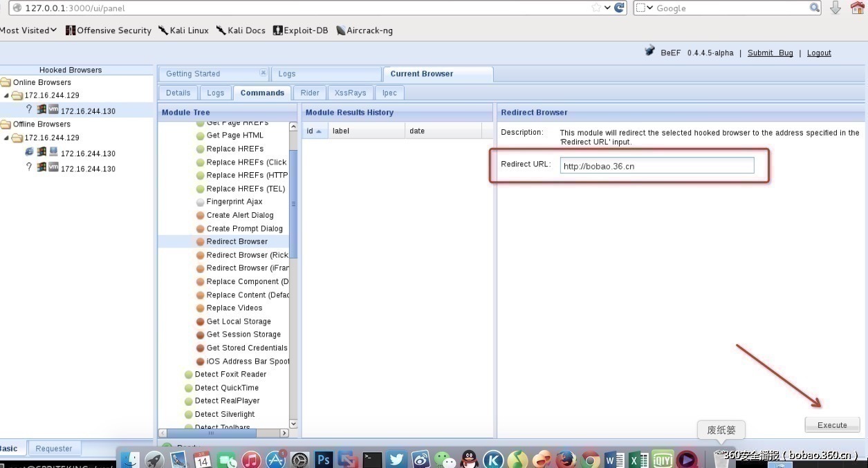Image resolution: width=868 pixels, height=468 pixels.
Task: Open Finder from the dock
Action: pyautogui.click(x=131, y=460)
